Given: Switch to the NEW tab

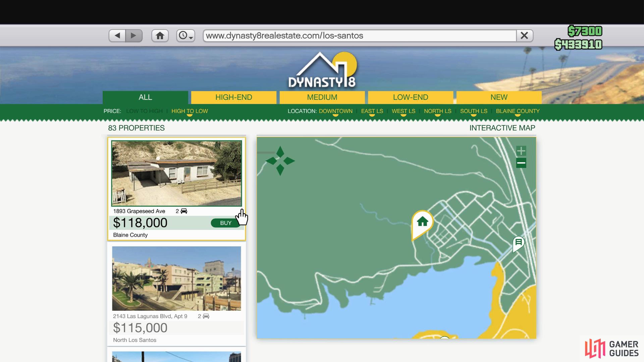Looking at the screenshot, I should (x=499, y=97).
